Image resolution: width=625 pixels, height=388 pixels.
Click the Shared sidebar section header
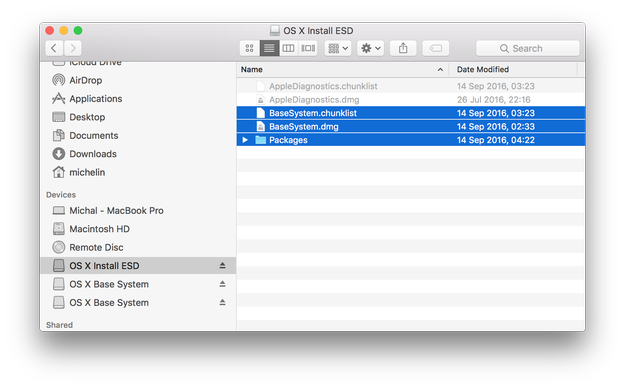pos(59,325)
